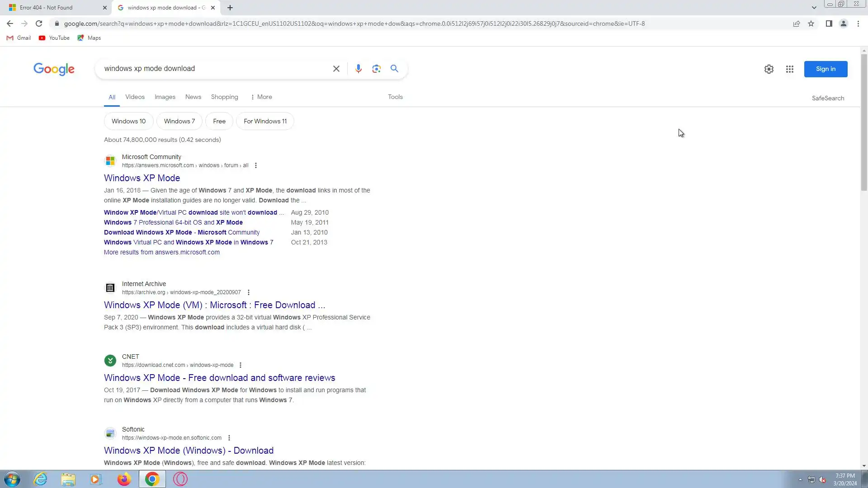Open quick settings gear icon

[769, 69]
